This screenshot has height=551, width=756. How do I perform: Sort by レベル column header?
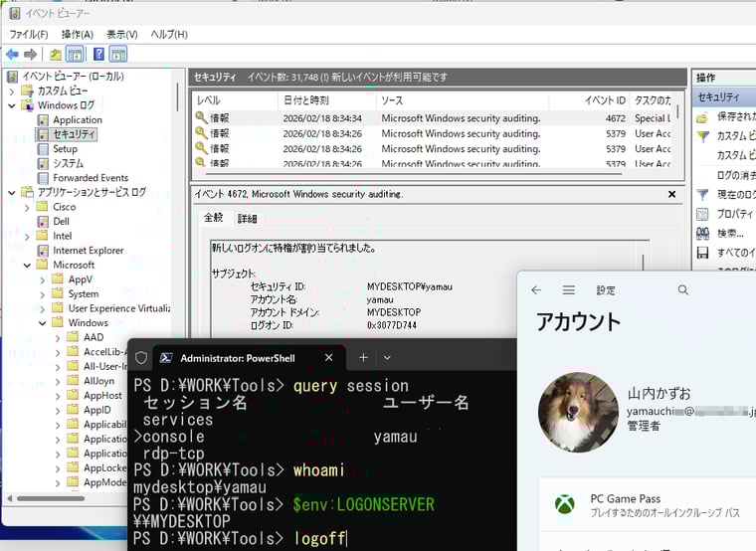tap(235, 100)
